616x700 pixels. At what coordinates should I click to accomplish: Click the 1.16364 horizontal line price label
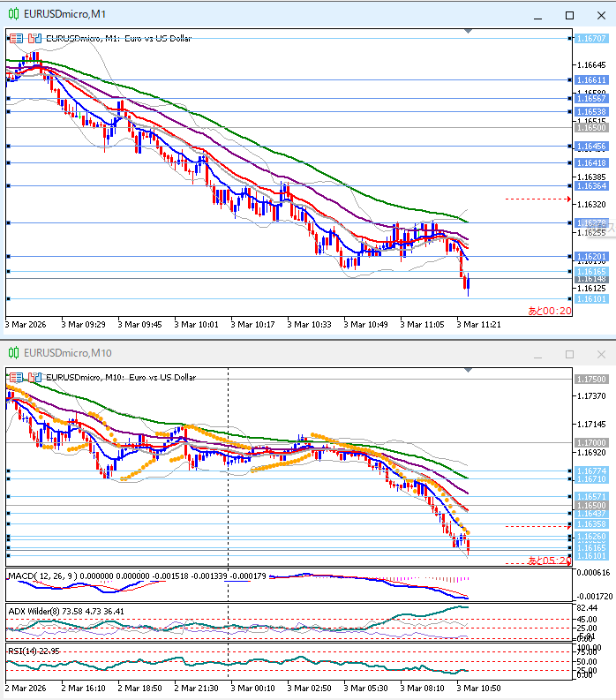point(590,185)
